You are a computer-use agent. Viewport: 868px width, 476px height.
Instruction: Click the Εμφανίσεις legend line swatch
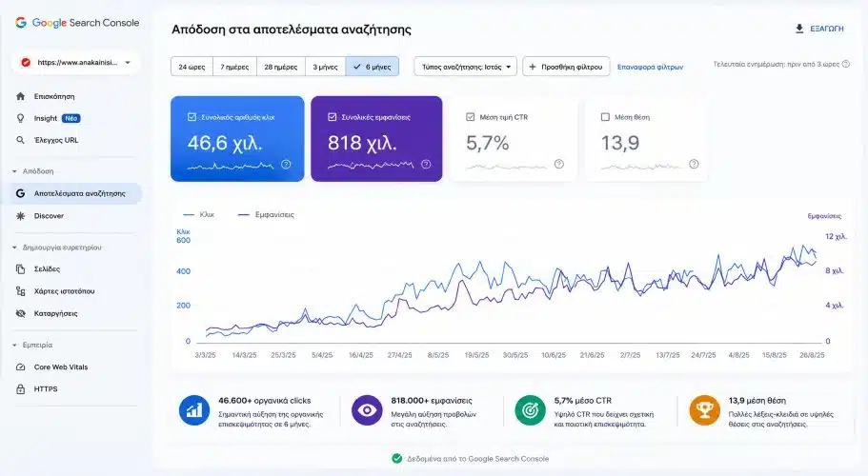pyautogui.click(x=244, y=214)
